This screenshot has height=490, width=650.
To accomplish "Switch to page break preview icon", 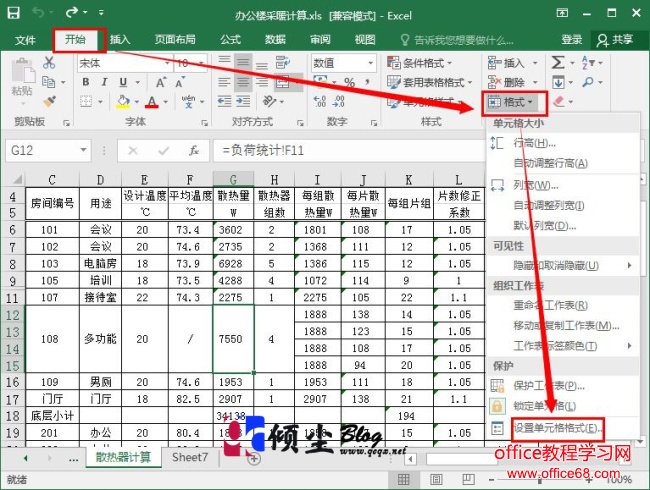I will 468,480.
